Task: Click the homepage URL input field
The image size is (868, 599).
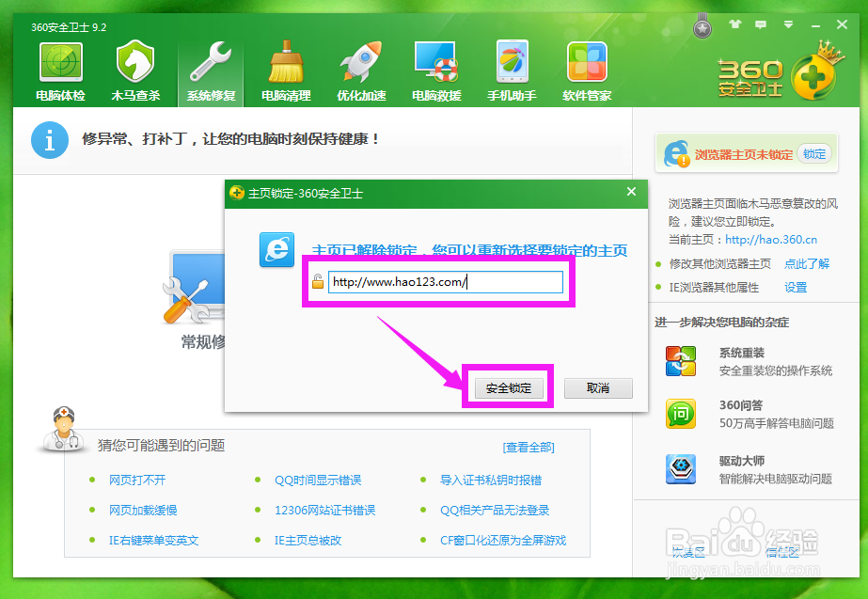Action: (446, 282)
